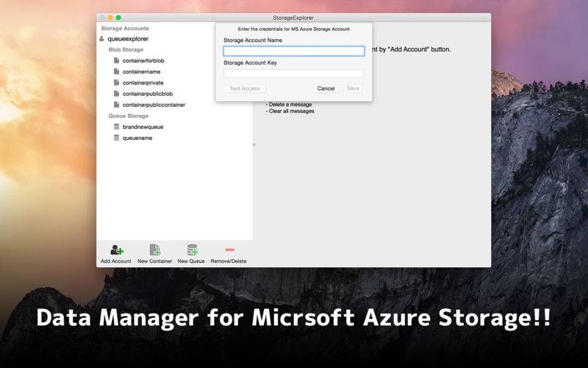The height and width of the screenshot is (368, 588).
Task: Click the yellow minimize window button
Action: pos(110,18)
